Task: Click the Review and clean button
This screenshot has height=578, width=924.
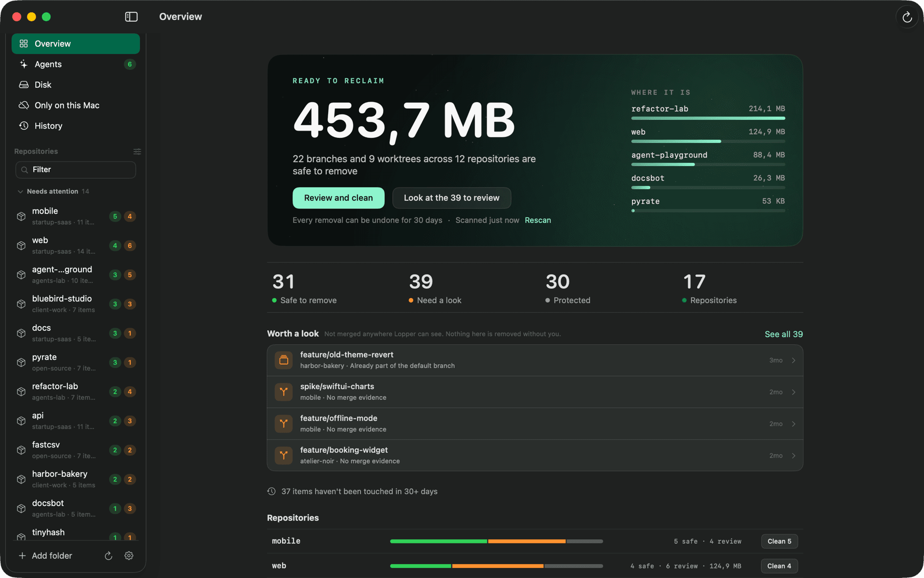Action: (338, 198)
